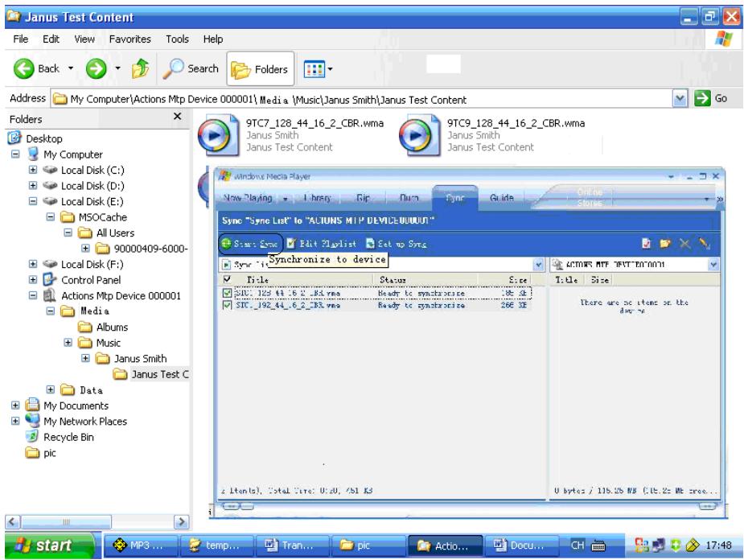Switch to the Burn tab
Image resolution: width=744 pixels, height=560 pixels.
coord(409,198)
